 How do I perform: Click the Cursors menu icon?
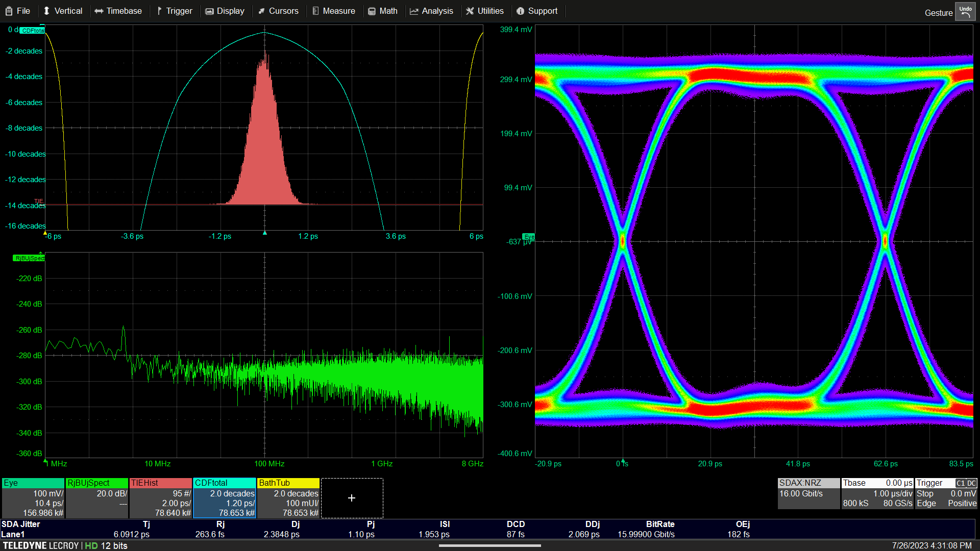click(x=262, y=11)
